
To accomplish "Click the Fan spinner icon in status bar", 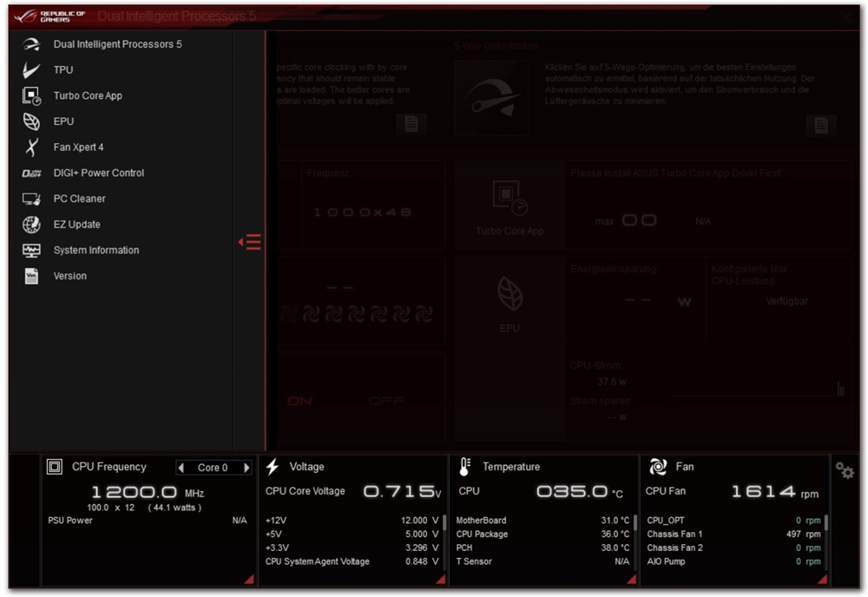I will point(658,467).
